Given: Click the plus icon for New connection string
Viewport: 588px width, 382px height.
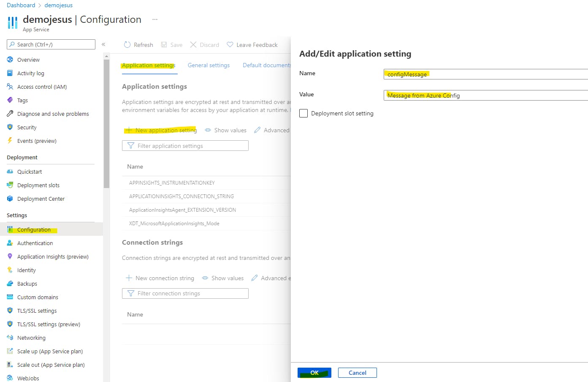Looking at the screenshot, I should [x=129, y=278].
